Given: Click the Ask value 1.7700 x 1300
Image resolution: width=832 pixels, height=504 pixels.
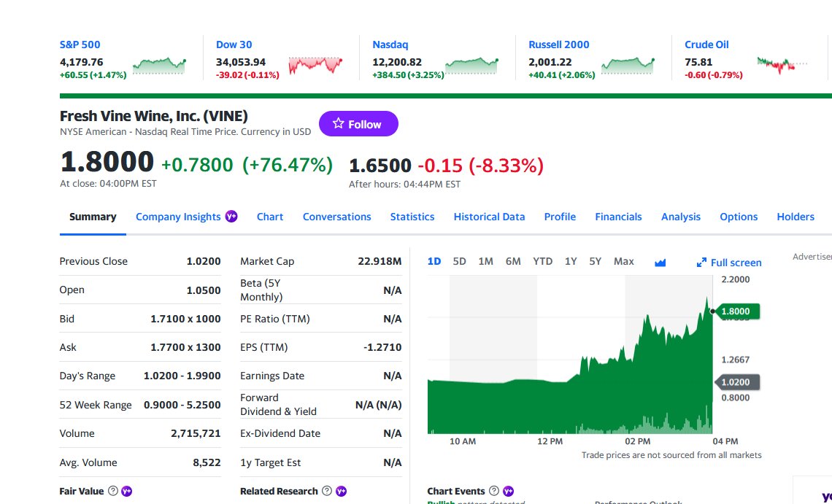Looking at the screenshot, I should (x=185, y=347).
